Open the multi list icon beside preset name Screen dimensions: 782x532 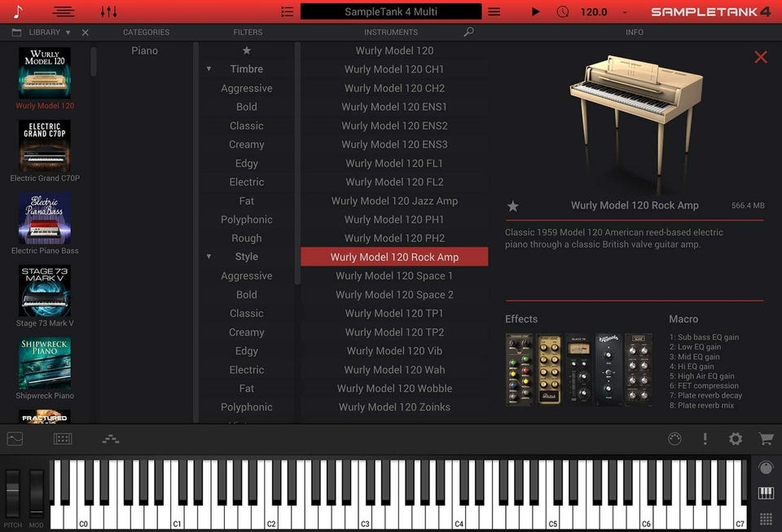[288, 11]
